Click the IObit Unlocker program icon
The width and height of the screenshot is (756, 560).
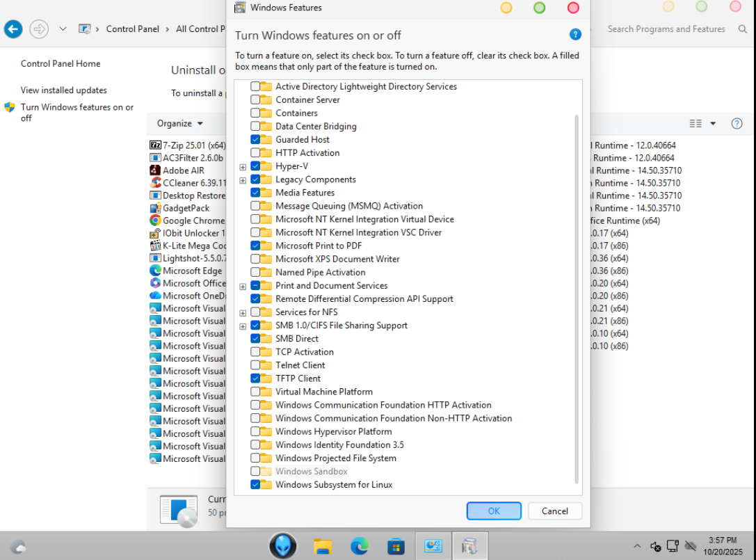pyautogui.click(x=155, y=233)
